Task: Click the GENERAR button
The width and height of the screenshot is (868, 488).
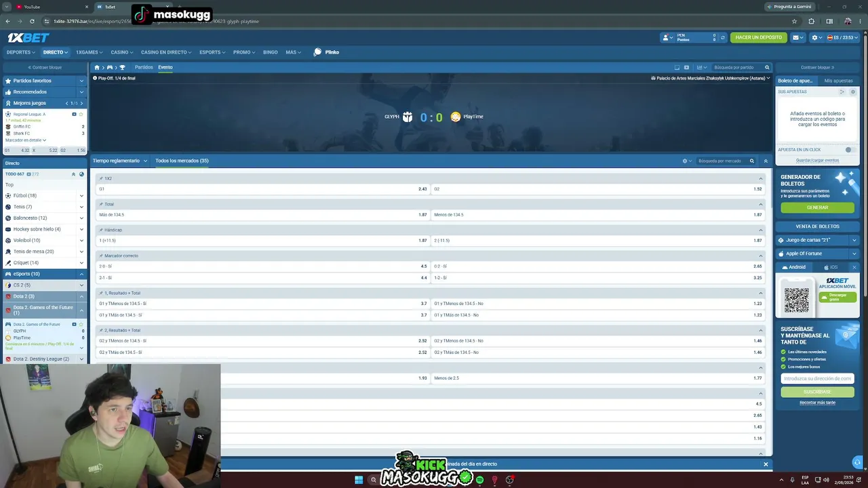Action: tap(817, 207)
